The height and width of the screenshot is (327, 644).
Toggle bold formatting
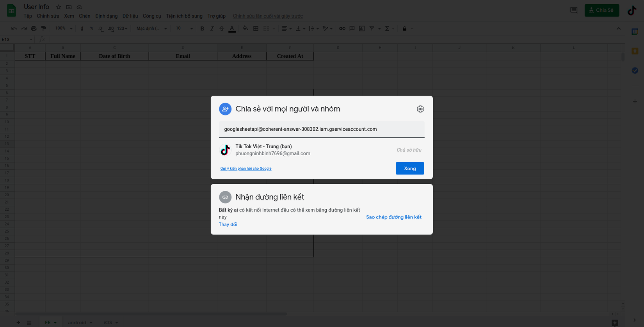tap(202, 28)
